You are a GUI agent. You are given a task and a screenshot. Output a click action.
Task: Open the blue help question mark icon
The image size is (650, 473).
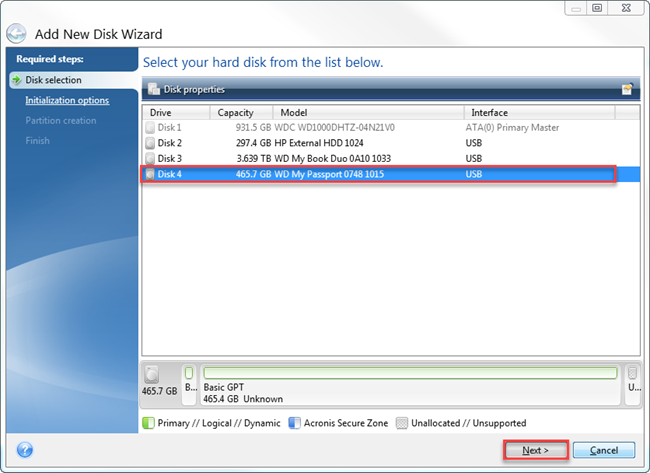tap(25, 450)
